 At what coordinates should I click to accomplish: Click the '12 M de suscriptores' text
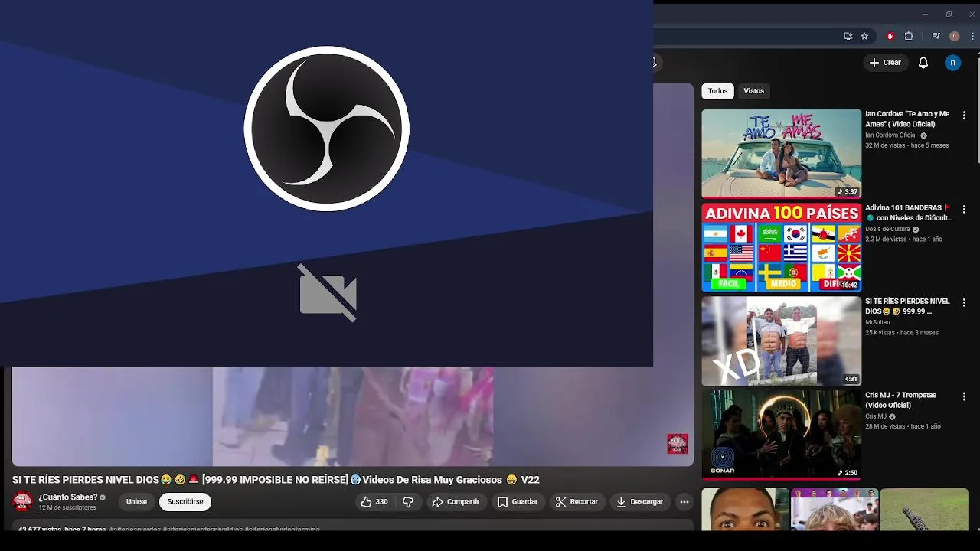pyautogui.click(x=67, y=507)
